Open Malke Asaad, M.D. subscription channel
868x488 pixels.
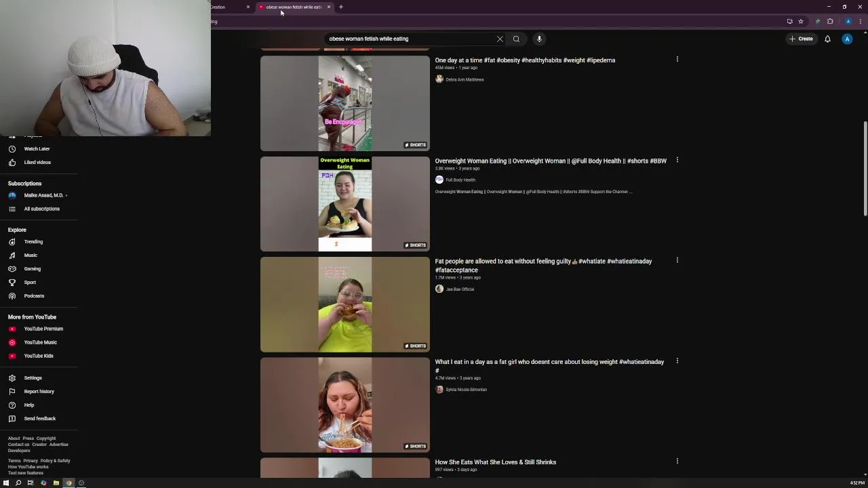click(x=43, y=195)
